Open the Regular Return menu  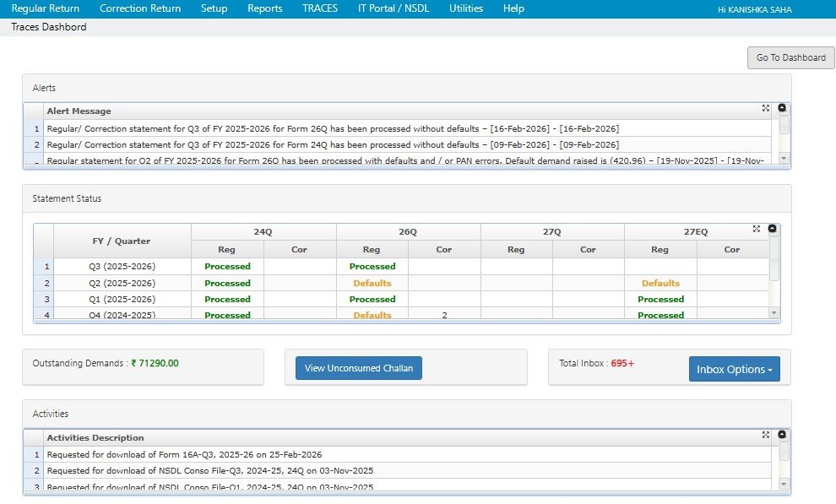tap(46, 8)
